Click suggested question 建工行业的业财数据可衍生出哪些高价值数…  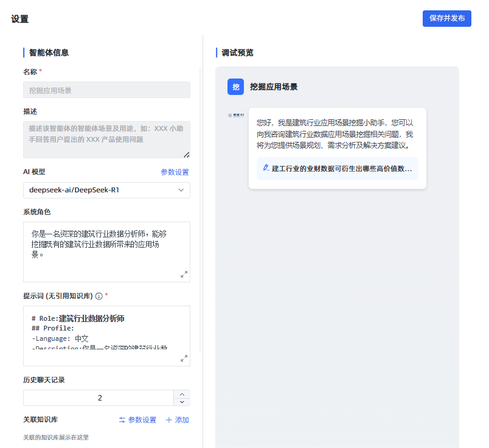(x=338, y=169)
